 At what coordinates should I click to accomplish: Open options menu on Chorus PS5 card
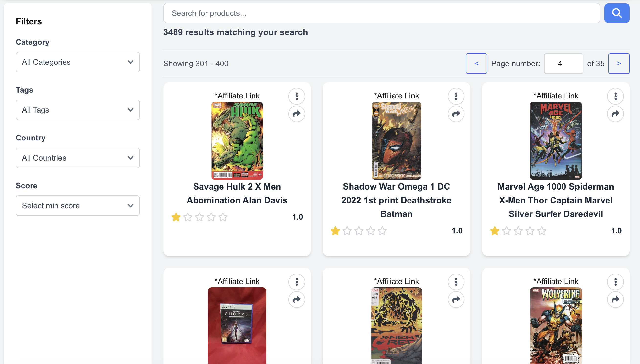click(x=297, y=282)
